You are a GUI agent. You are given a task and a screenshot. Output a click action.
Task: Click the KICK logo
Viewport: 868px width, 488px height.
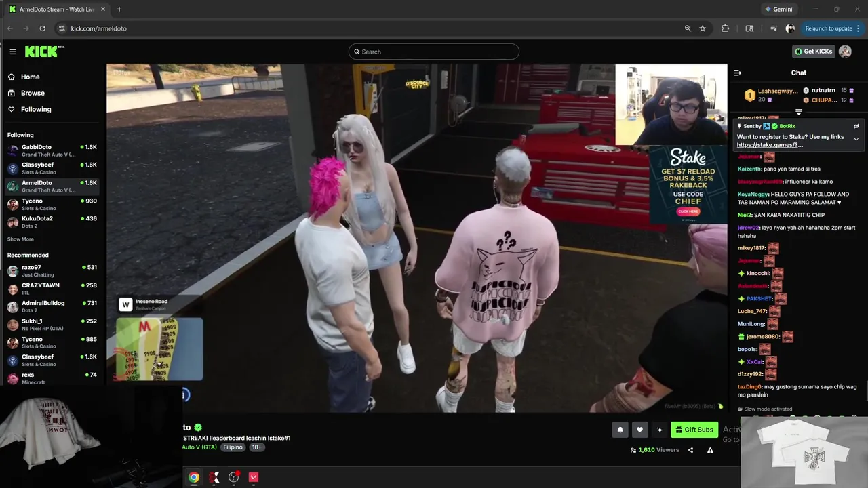pyautogui.click(x=44, y=52)
